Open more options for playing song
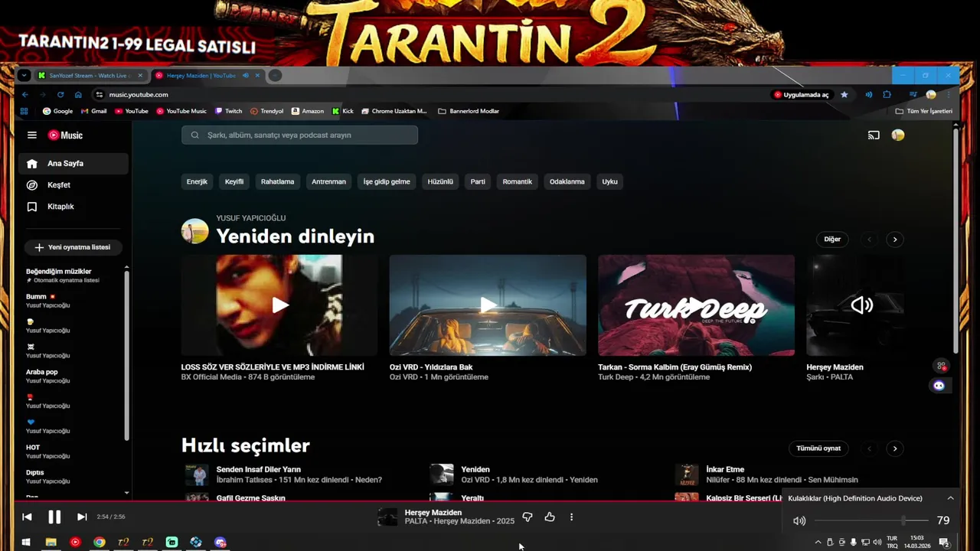Viewport: 980px width, 551px height. pos(571,517)
